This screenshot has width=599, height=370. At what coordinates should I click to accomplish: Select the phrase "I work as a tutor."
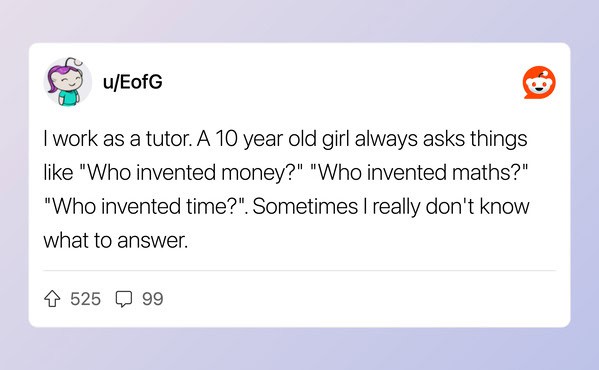coord(119,139)
